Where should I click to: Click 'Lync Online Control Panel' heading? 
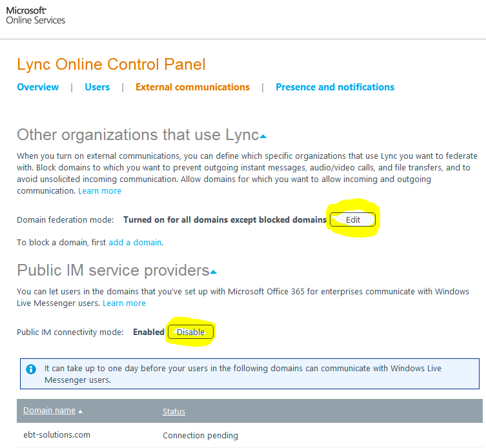tap(111, 65)
